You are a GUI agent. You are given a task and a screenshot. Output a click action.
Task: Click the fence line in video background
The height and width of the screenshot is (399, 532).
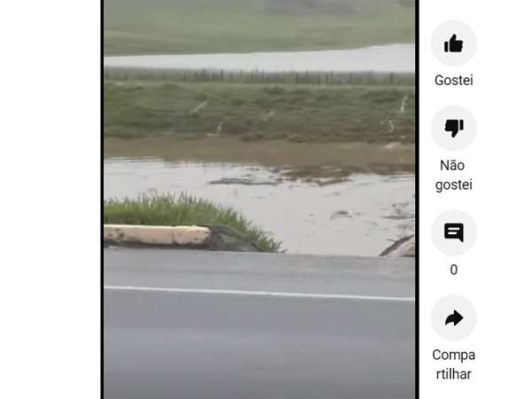click(260, 76)
